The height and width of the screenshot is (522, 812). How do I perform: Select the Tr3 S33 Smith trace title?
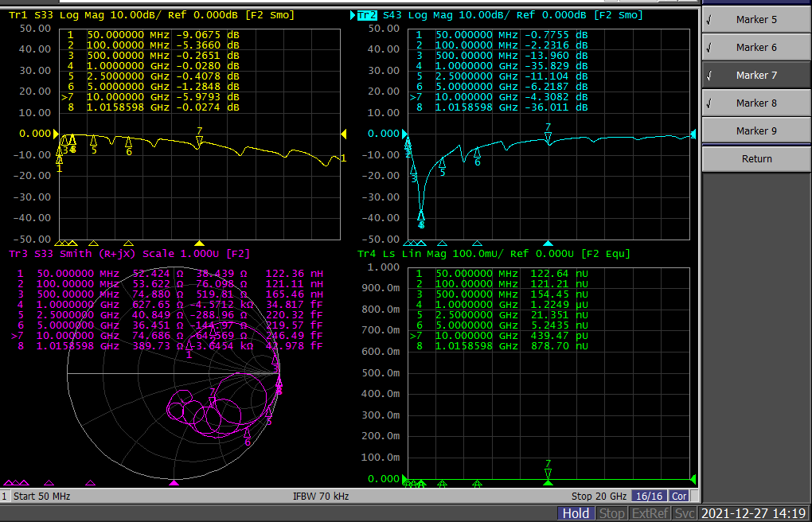[129, 254]
